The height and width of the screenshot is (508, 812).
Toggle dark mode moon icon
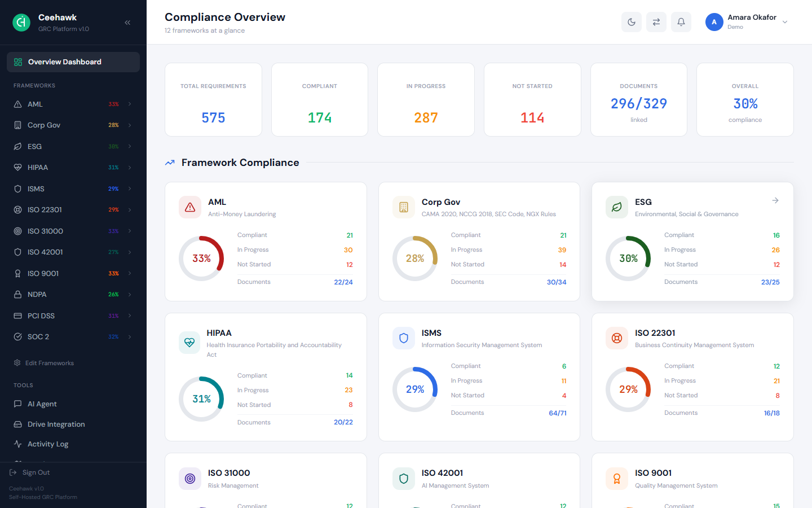point(632,22)
